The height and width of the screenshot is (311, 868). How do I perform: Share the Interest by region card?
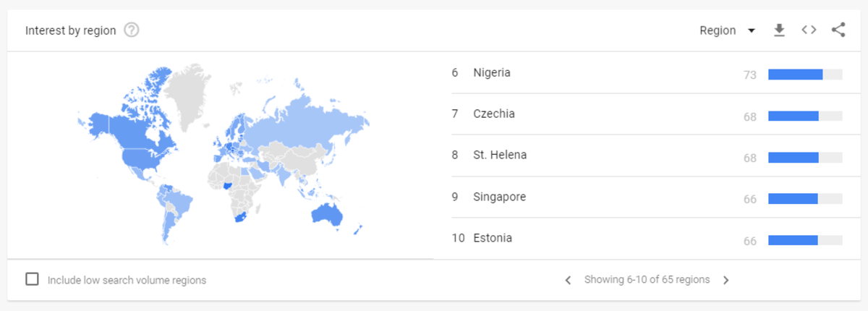838,30
